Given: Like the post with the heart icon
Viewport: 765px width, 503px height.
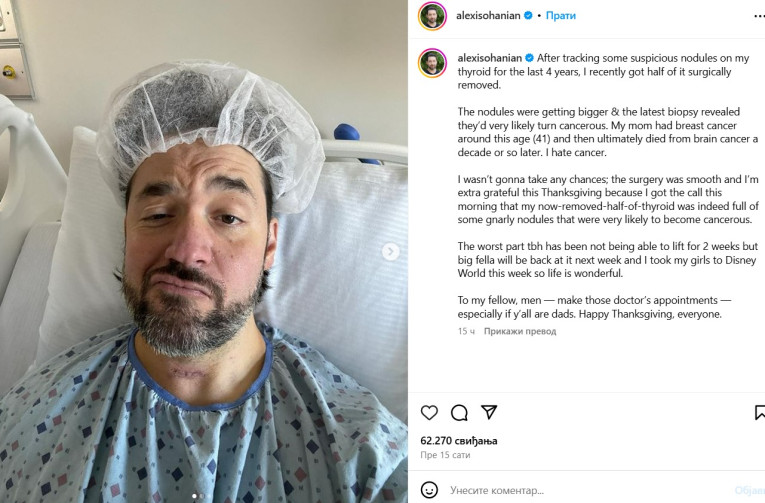Looking at the screenshot, I should click(x=429, y=413).
